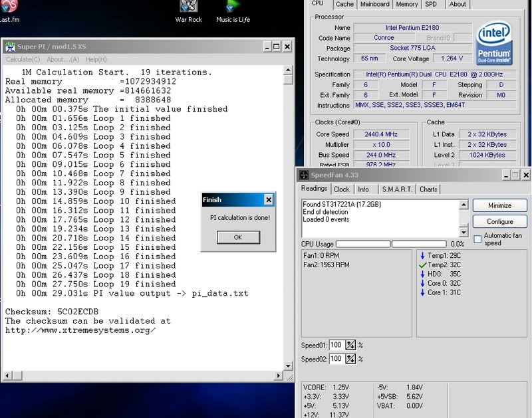Click the second CPU Usage bar
The height and width of the screenshot is (418, 532).
419,244
